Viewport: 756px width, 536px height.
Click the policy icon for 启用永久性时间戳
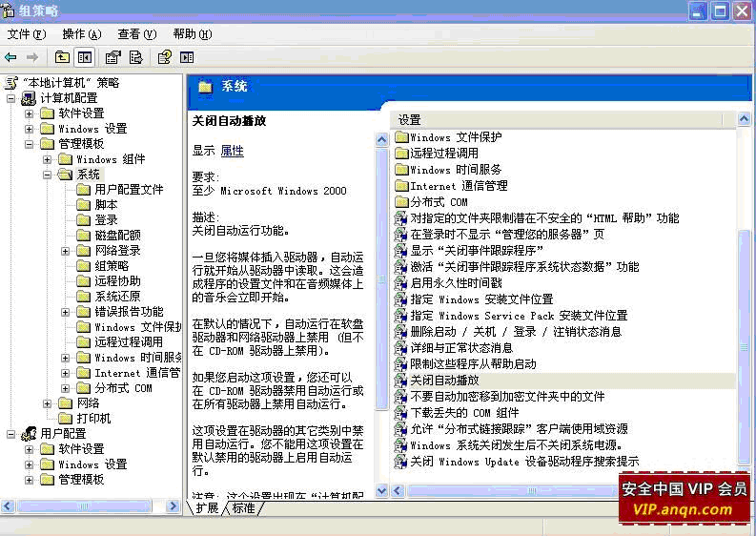400,283
